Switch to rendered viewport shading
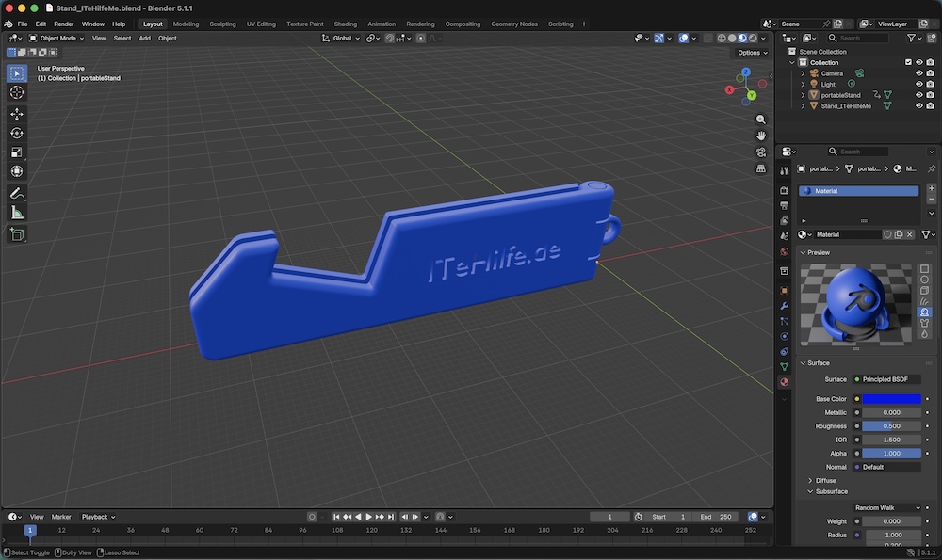 click(753, 38)
